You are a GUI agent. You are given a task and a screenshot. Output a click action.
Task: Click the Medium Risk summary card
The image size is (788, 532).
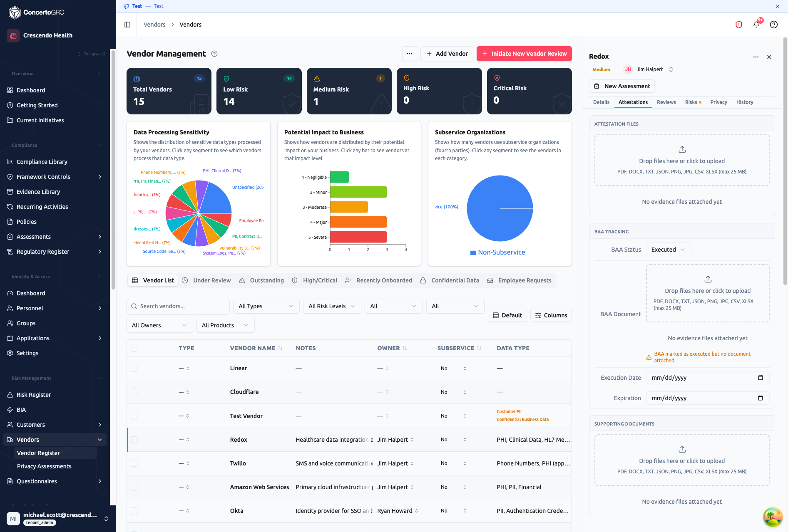click(349, 91)
